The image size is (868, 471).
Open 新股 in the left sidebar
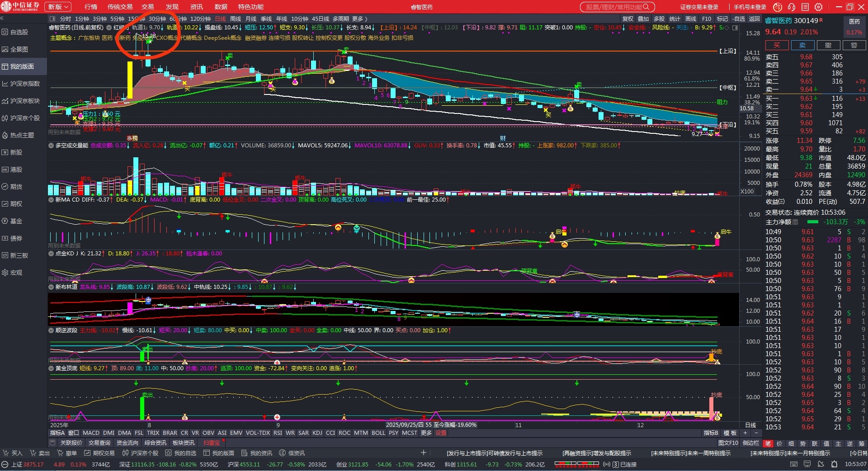(13, 152)
